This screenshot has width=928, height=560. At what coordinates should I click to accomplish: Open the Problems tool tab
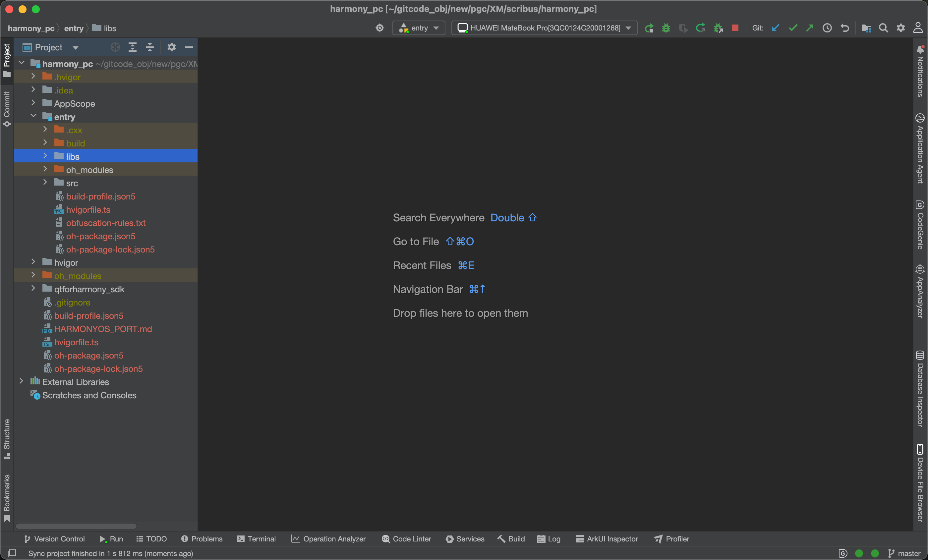click(202, 539)
